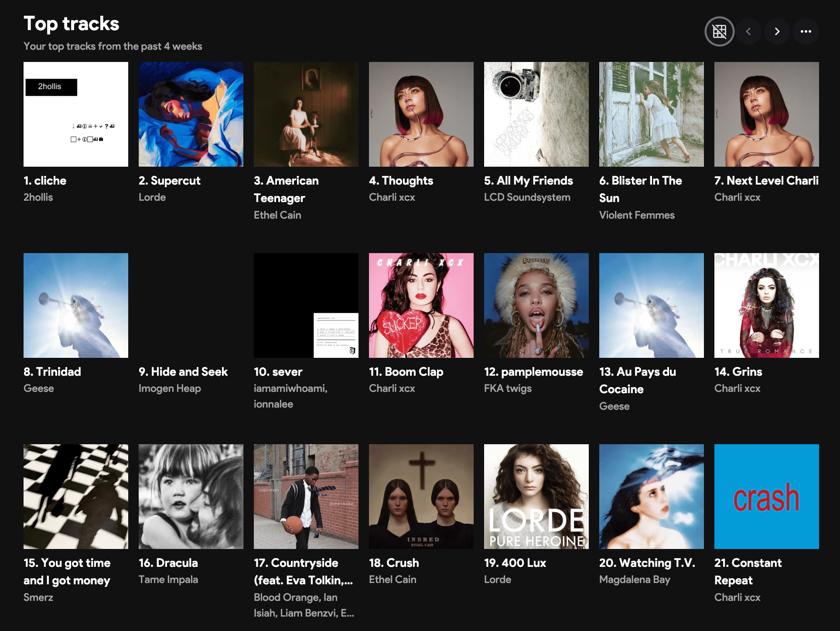Open the three-dot more options menu
Viewport: 840px width, 631px height.
click(806, 31)
